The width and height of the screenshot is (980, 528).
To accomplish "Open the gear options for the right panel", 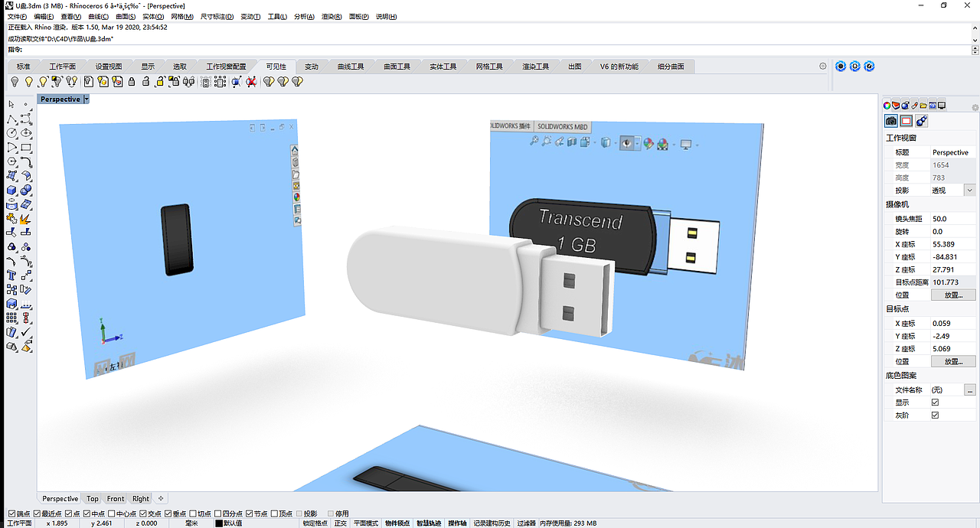I will pos(975,108).
